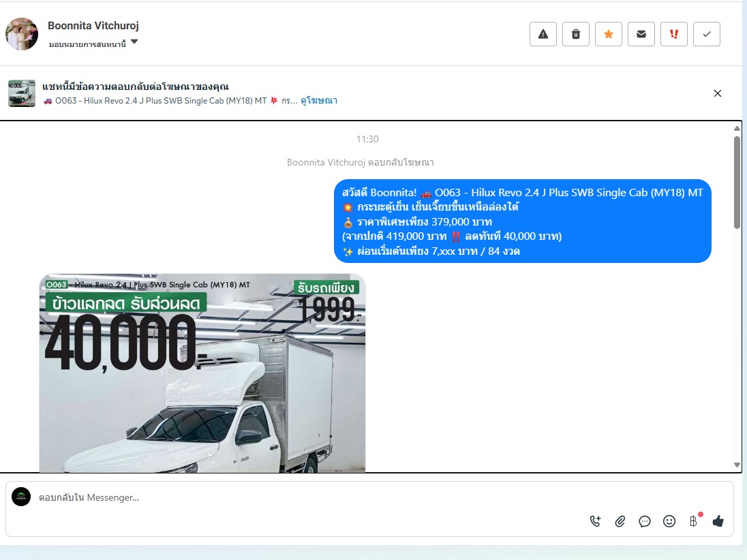Click the blue greeting message bubble
Screen dimensions: 747x560
[x=523, y=221]
